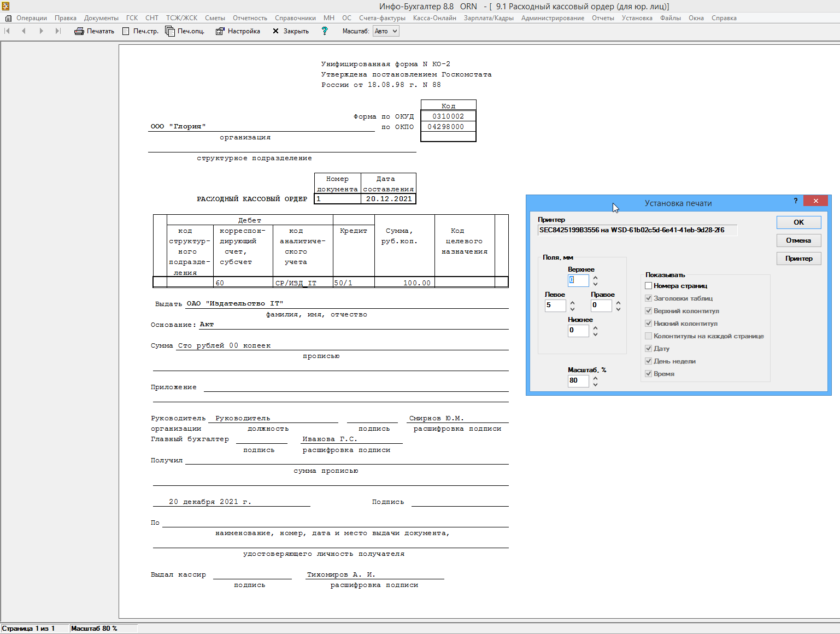Increase the Левое margin value

[572, 303]
